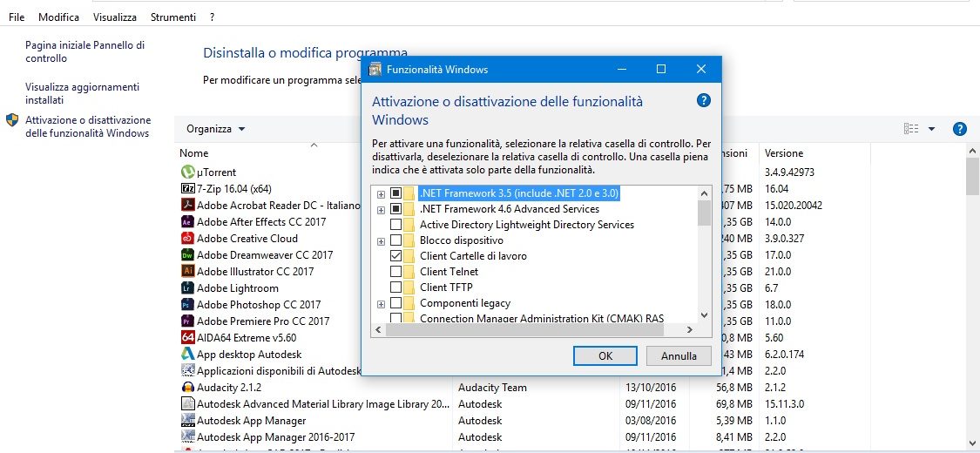Click features list scroll down arrow

pyautogui.click(x=705, y=315)
